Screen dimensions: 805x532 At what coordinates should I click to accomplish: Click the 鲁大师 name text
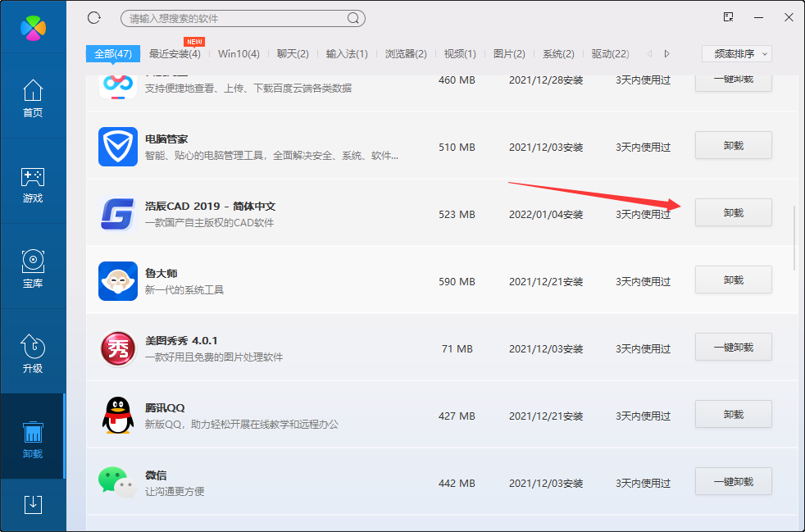tap(161, 273)
